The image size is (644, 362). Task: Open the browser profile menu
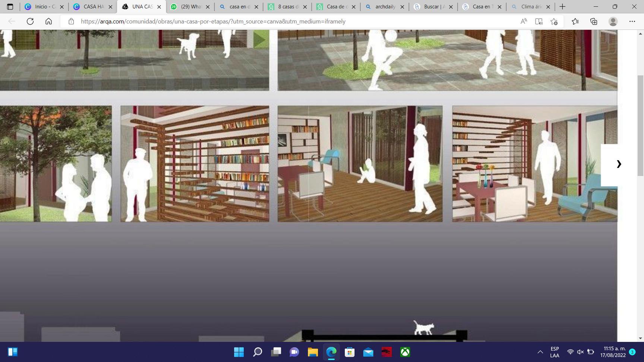coord(613,21)
